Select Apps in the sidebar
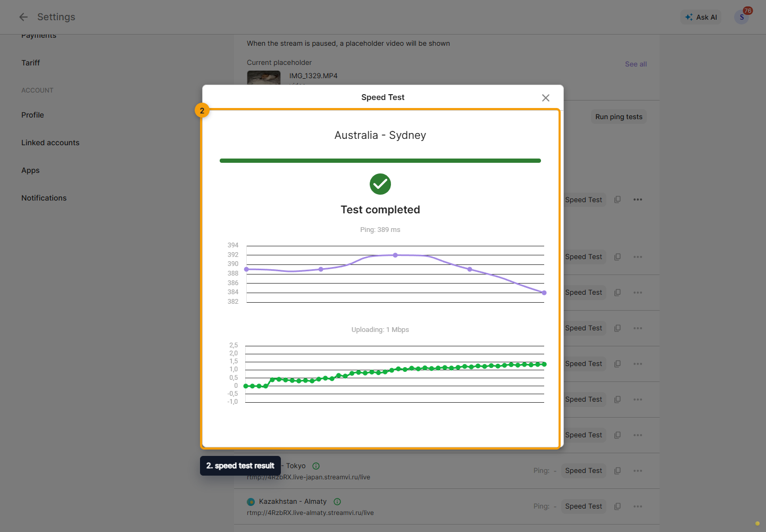The width and height of the screenshot is (766, 532). click(x=30, y=170)
